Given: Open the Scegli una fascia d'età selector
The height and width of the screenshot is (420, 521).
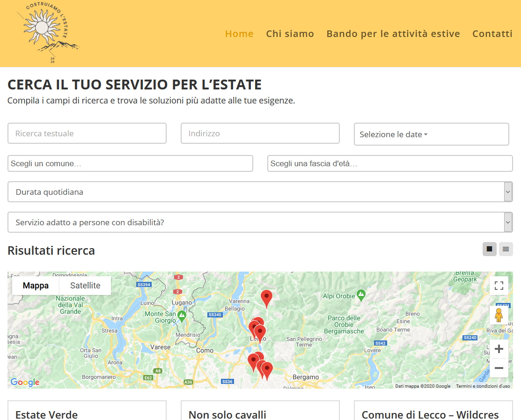Looking at the screenshot, I should tap(390, 163).
